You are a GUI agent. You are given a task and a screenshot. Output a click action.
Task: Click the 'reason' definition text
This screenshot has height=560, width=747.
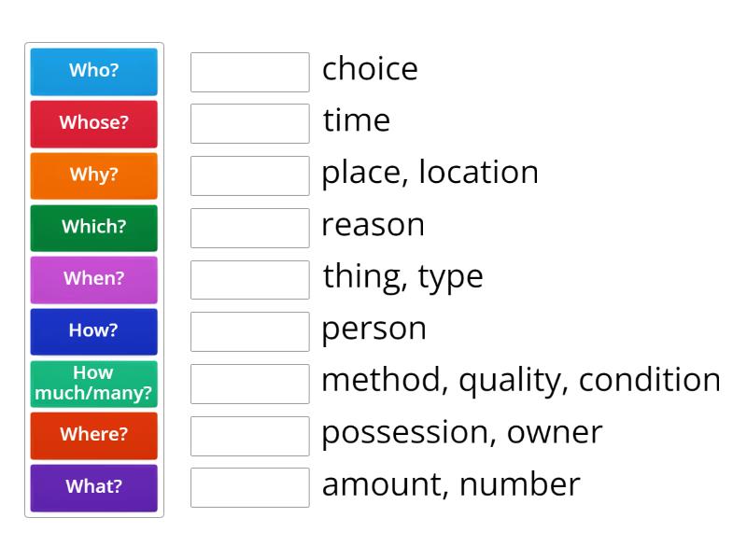click(373, 225)
